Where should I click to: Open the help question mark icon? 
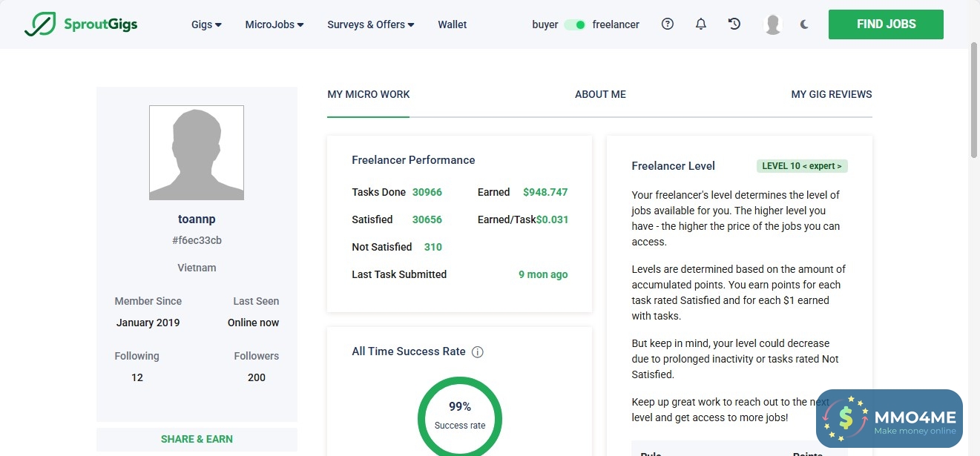point(668,24)
